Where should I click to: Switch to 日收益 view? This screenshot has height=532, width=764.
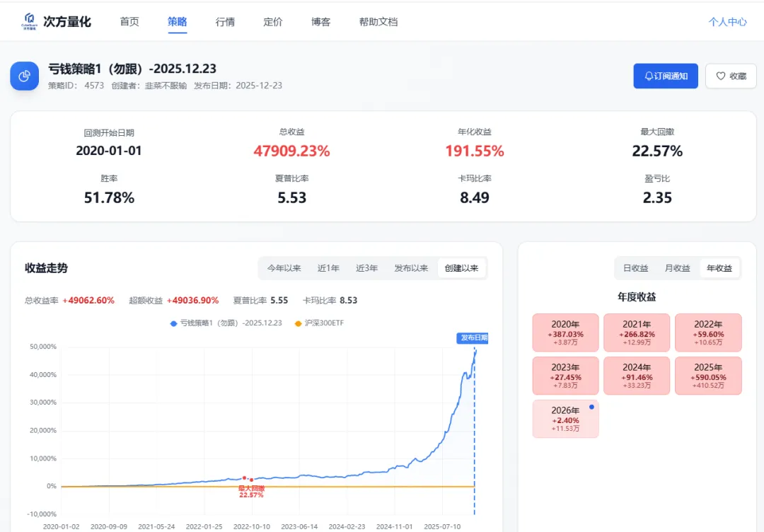point(635,268)
